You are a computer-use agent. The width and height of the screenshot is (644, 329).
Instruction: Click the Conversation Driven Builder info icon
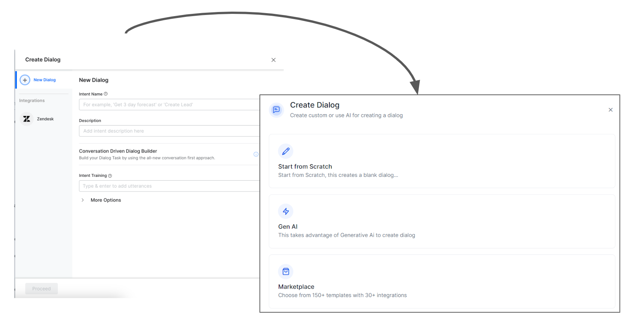pyautogui.click(x=256, y=154)
